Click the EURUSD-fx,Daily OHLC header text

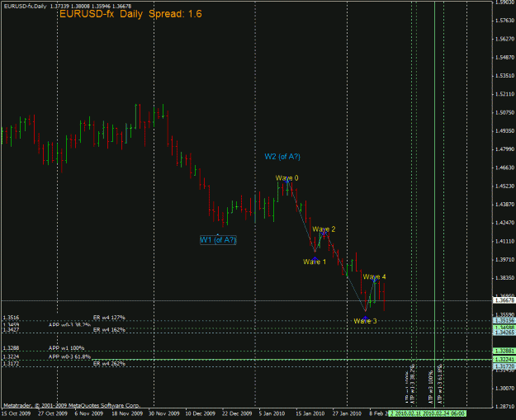(x=68, y=6)
